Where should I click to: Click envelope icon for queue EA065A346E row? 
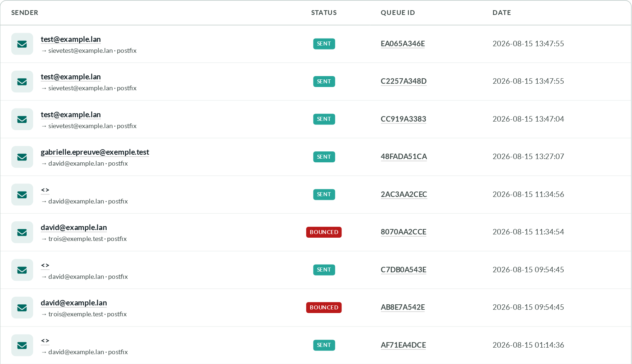tap(22, 44)
